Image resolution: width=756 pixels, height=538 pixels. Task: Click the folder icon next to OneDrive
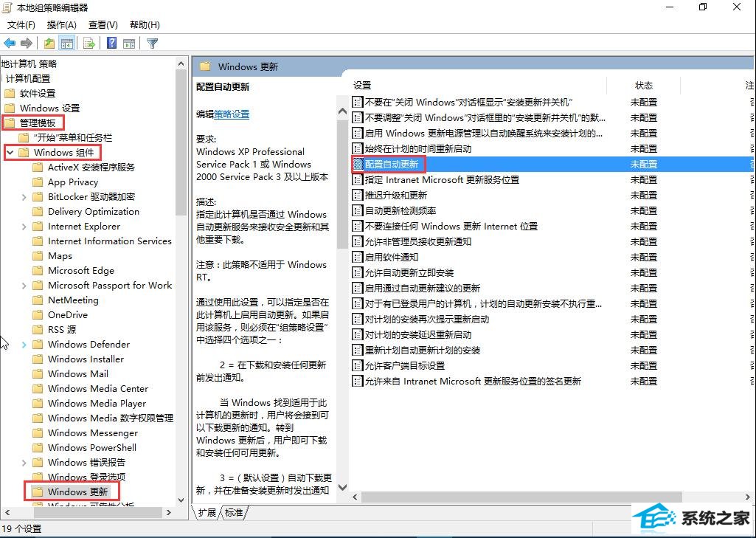pyautogui.click(x=38, y=315)
